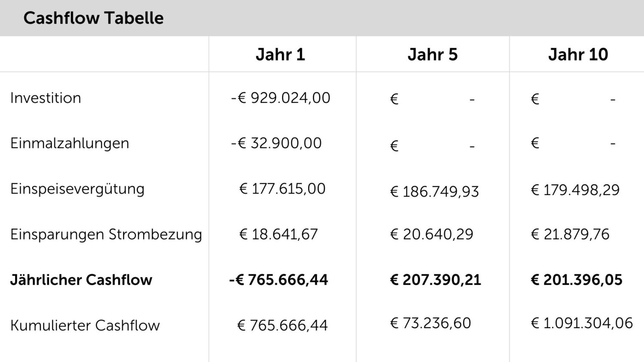The width and height of the screenshot is (644, 362).
Task: Select the € 177.615,00 cell
Action: tap(282, 189)
